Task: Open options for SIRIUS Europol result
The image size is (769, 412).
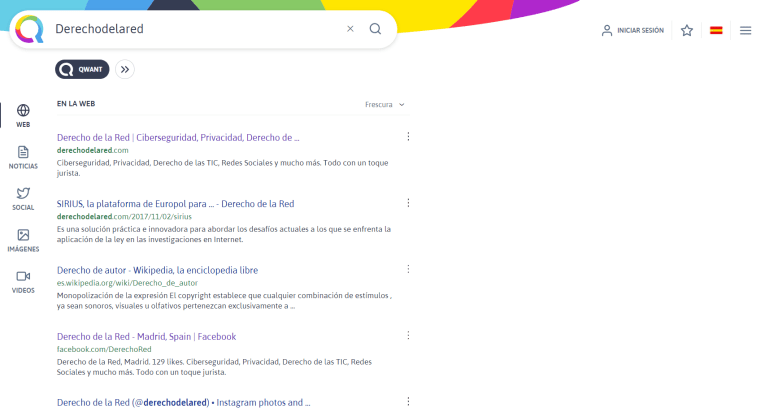Action: 408,203
